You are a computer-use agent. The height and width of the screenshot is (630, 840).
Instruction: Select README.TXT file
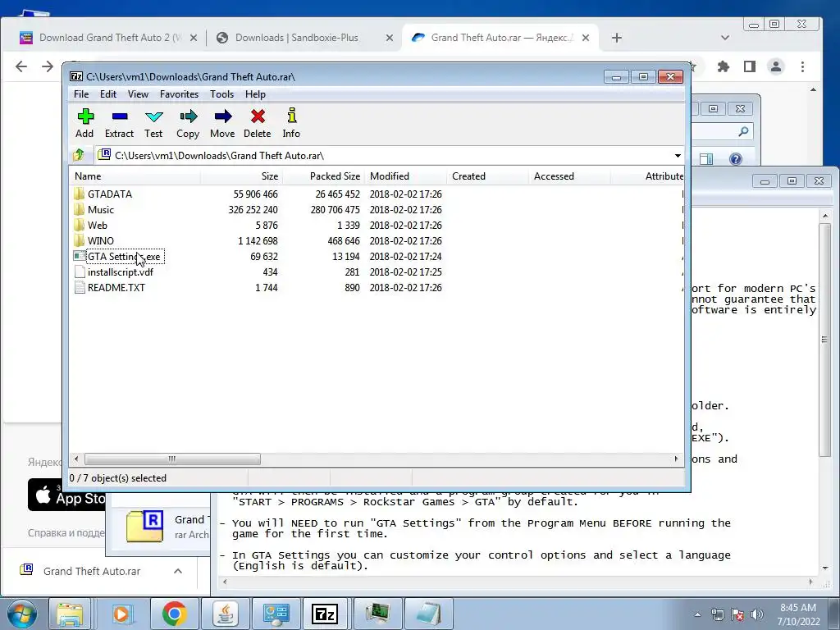116,288
